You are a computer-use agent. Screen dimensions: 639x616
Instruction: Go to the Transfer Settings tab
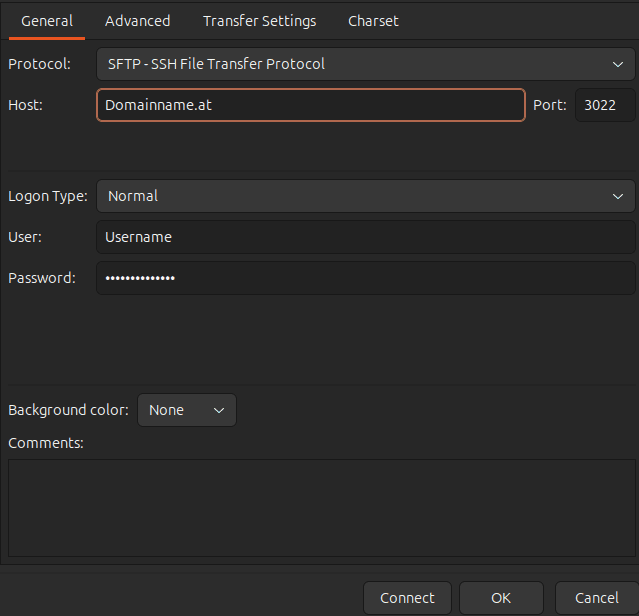(259, 21)
